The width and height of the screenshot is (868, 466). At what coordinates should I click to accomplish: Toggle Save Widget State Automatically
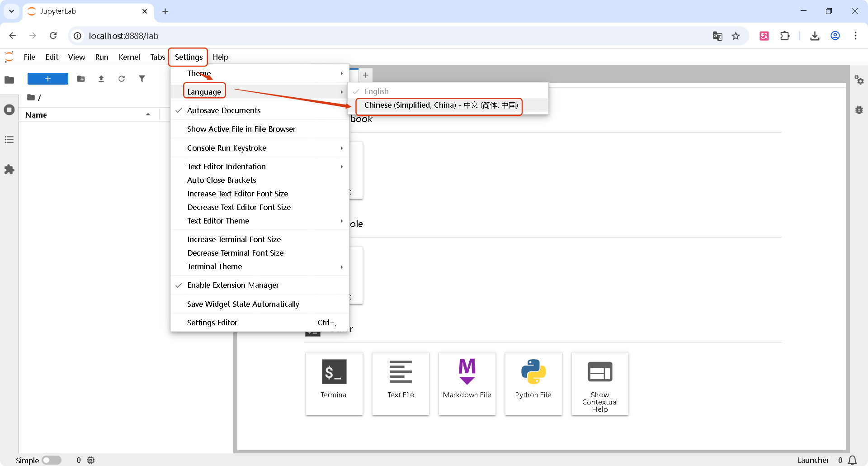[x=260, y=304]
